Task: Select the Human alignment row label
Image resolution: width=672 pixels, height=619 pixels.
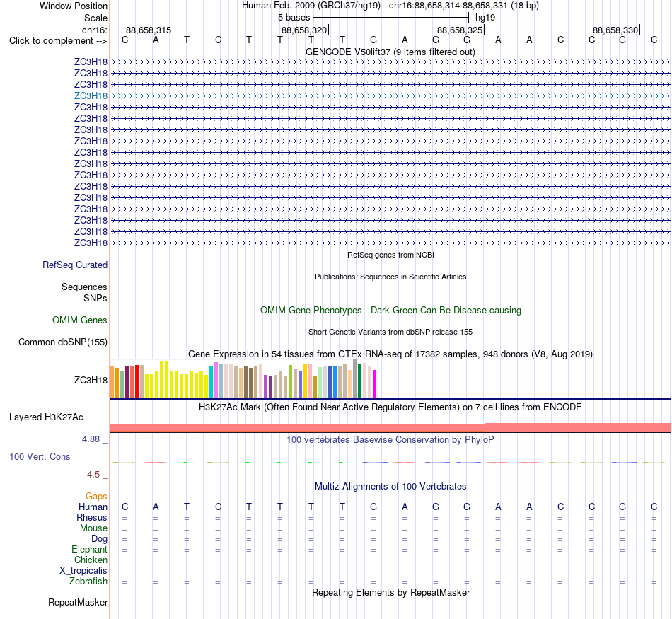Action: point(93,507)
